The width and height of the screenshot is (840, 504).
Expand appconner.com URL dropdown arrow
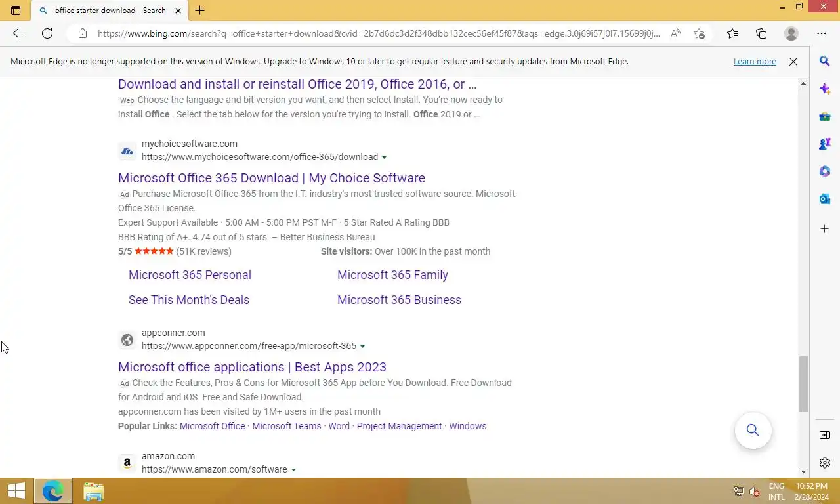[x=362, y=346]
